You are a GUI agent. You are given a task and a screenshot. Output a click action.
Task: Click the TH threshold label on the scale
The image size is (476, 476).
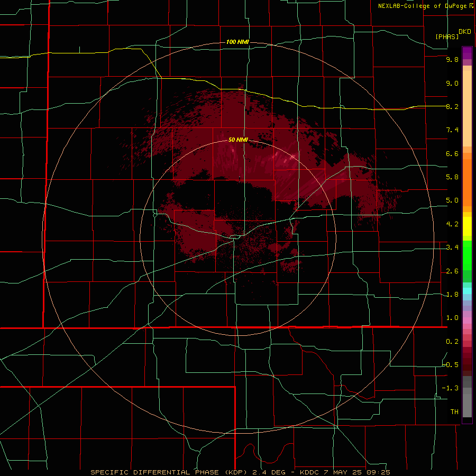[454, 412]
